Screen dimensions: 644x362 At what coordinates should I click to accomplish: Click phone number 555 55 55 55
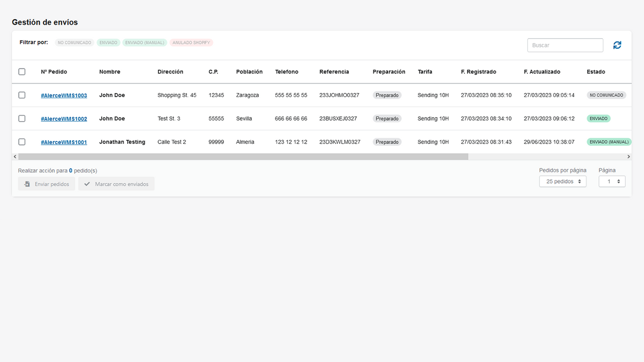291,96
